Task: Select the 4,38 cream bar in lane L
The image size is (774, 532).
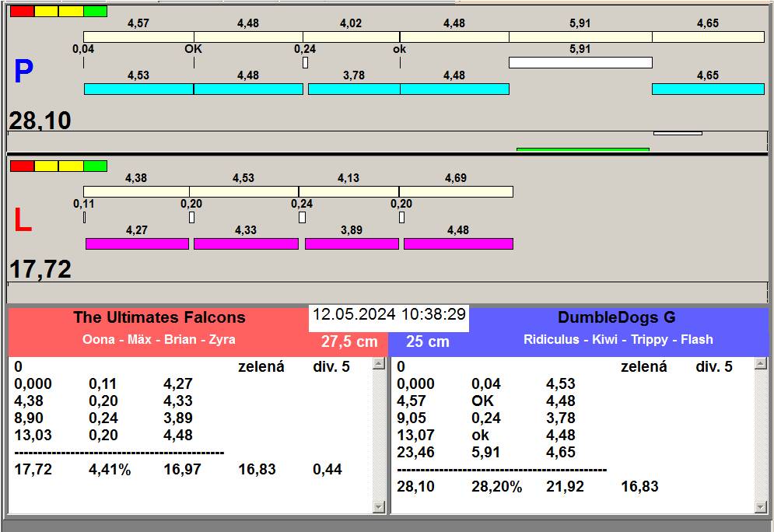Action: (136, 191)
